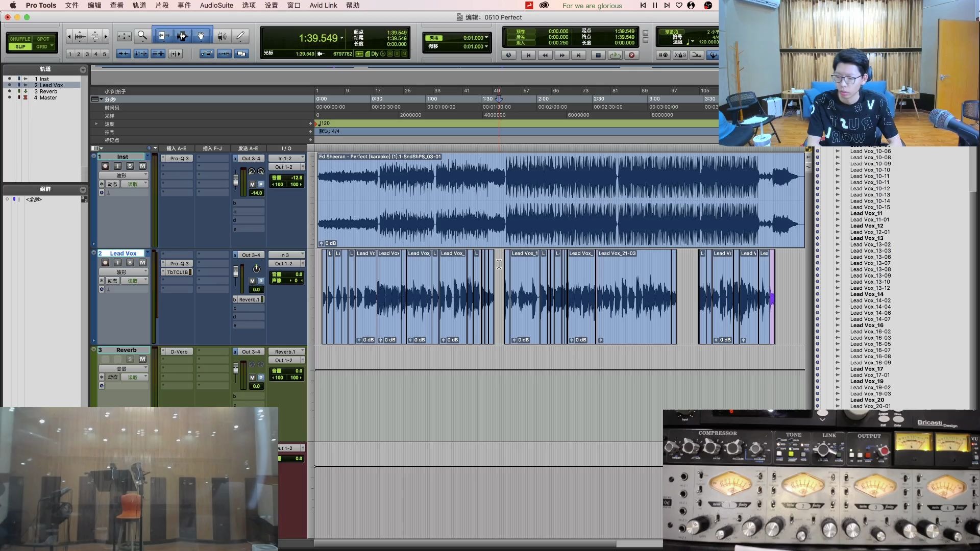The width and height of the screenshot is (980, 551).
Task: Click the red Record transport button
Action: tap(632, 55)
